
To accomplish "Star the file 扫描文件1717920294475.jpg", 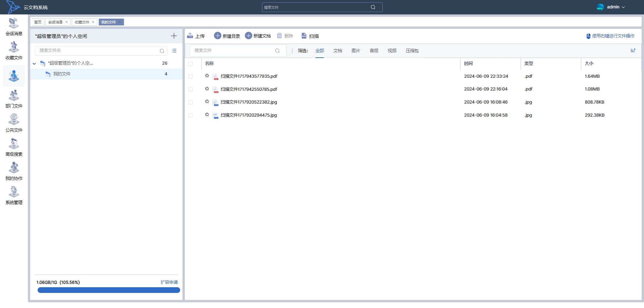I will [x=207, y=115].
